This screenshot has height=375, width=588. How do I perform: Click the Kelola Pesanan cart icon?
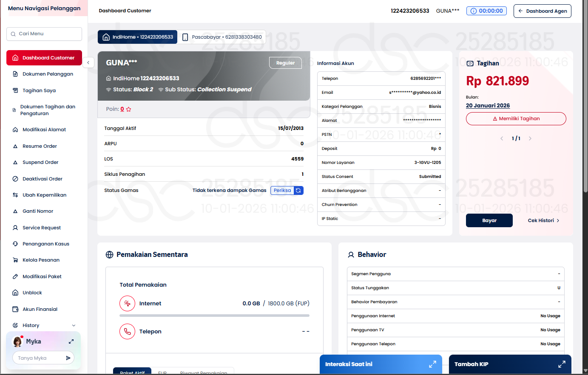15,260
